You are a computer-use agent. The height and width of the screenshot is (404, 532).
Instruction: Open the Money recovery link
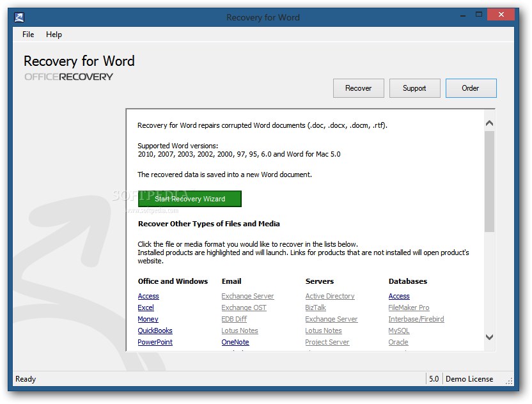point(148,319)
